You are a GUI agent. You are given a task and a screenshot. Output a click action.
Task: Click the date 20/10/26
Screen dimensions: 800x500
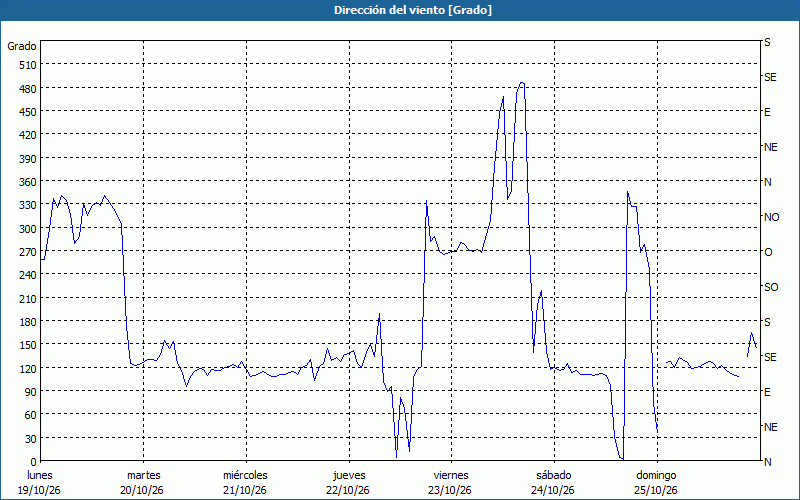point(142,491)
